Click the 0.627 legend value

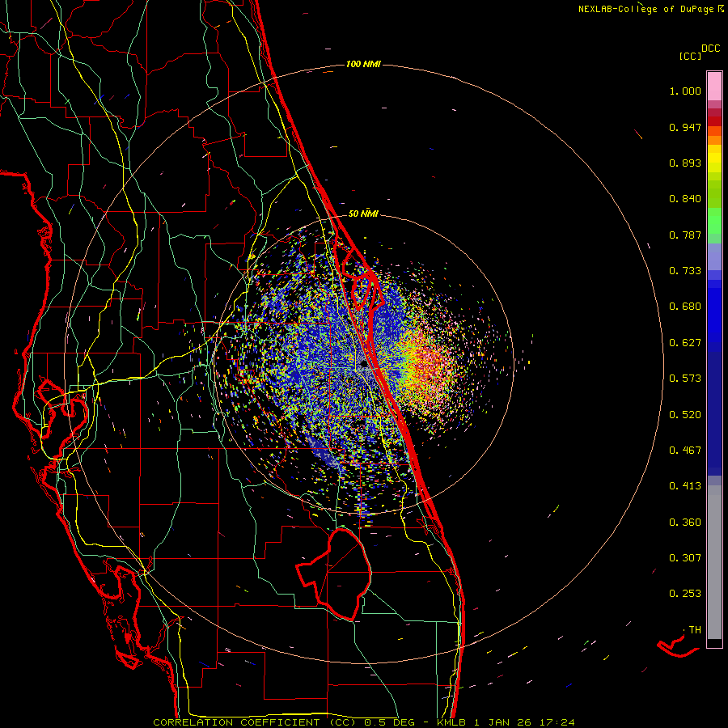point(685,343)
